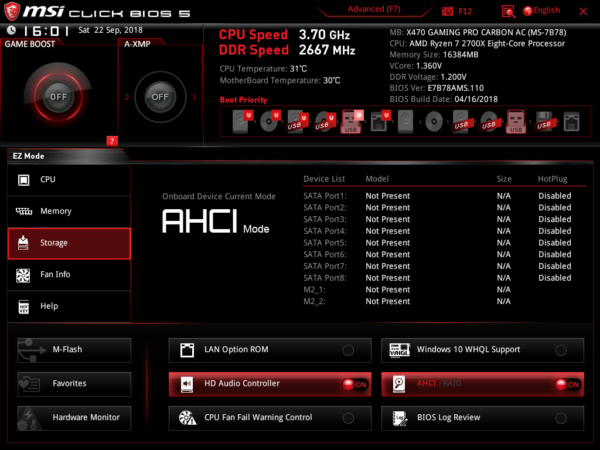This screenshot has height=450, width=600.
Task: Click the MSI dragon shield logo
Action: tap(11, 11)
